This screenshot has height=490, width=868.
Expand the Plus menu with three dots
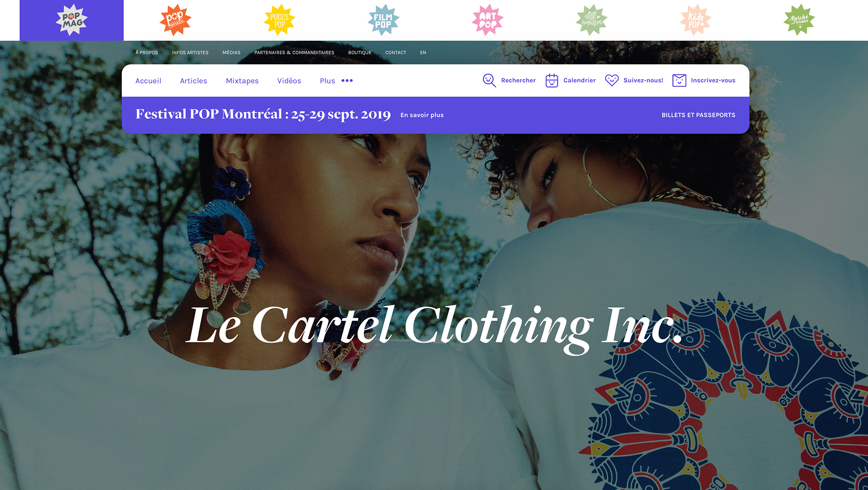pos(336,81)
